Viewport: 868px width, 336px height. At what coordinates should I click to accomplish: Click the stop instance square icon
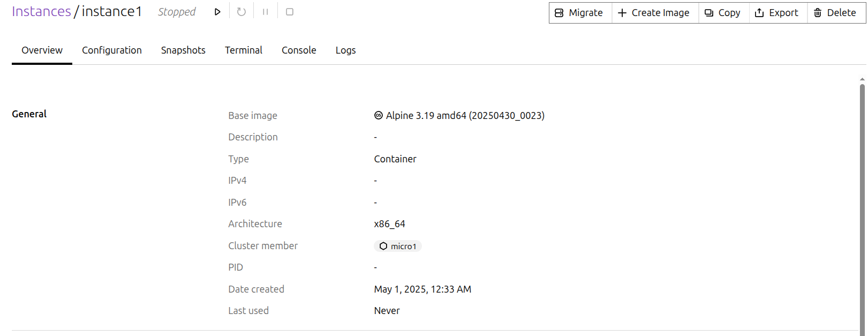(290, 12)
